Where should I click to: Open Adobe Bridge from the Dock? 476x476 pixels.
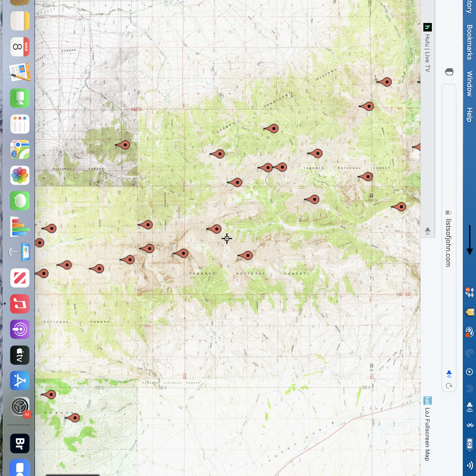point(20,443)
